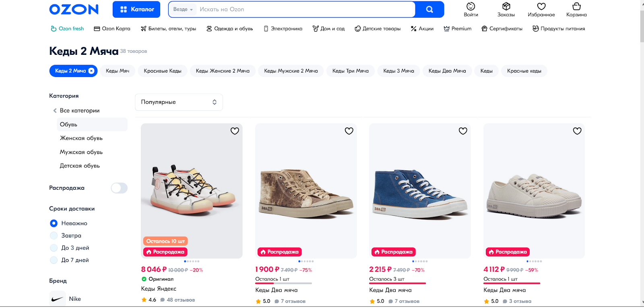Open Билеты, отели, туры section
Image resolution: width=644 pixels, height=308 pixels.
click(168, 29)
